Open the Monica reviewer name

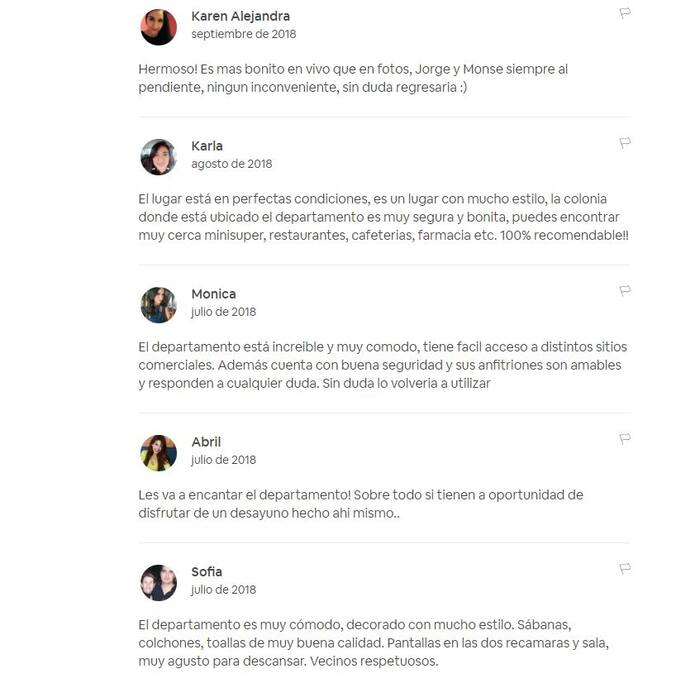point(213,294)
